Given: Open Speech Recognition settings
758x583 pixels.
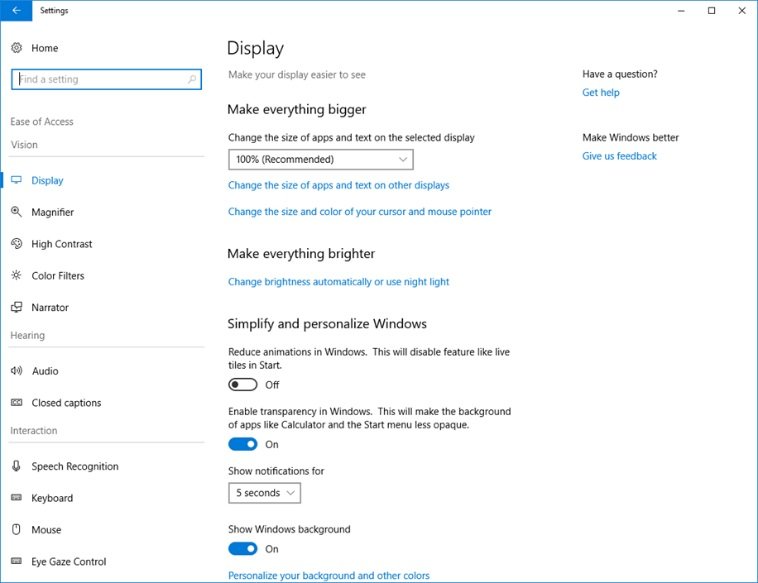Looking at the screenshot, I should pyautogui.click(x=75, y=466).
